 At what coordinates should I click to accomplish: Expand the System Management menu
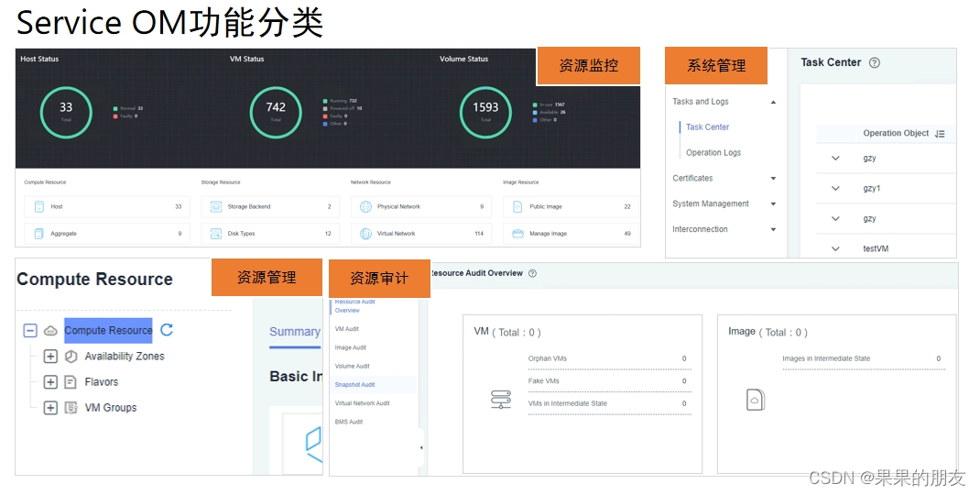coord(773,204)
